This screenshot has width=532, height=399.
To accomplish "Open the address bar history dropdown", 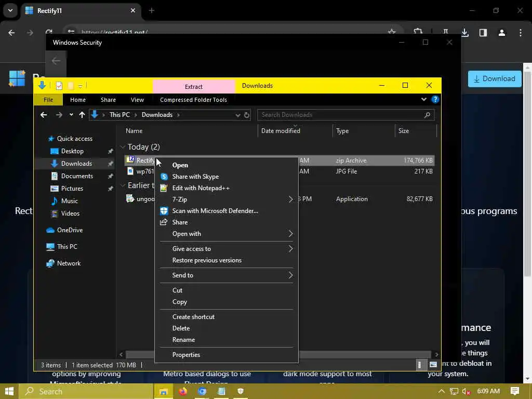I will coord(237,115).
